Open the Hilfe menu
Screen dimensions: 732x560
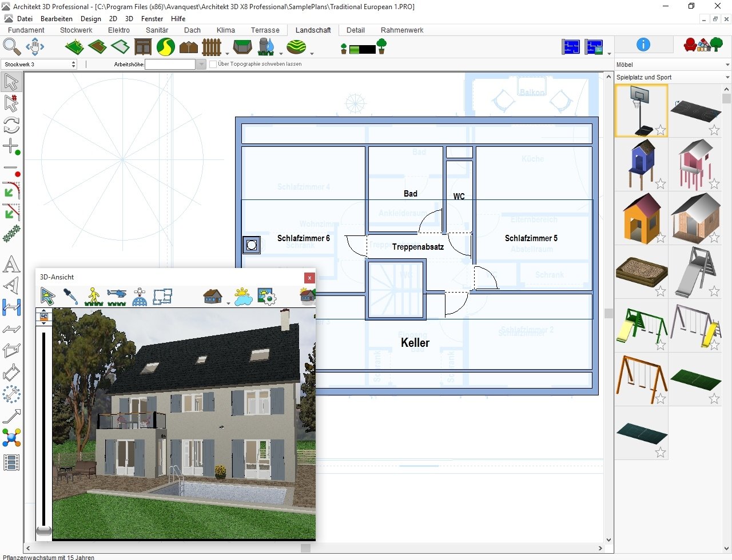[x=178, y=18]
